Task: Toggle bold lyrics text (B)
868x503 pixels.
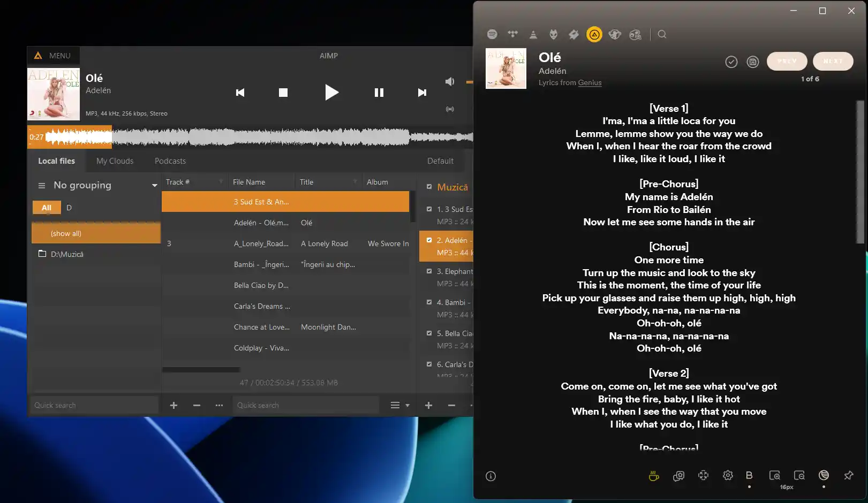Action: pos(749,475)
